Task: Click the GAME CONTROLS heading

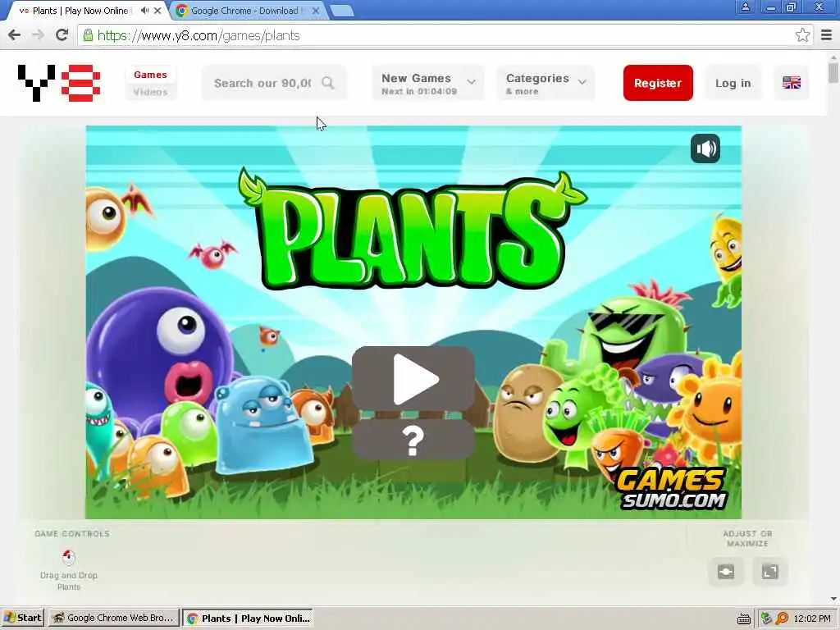Action: [x=72, y=533]
